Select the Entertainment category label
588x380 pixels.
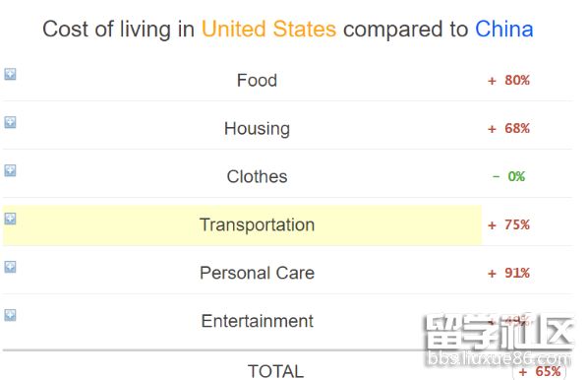[257, 321]
